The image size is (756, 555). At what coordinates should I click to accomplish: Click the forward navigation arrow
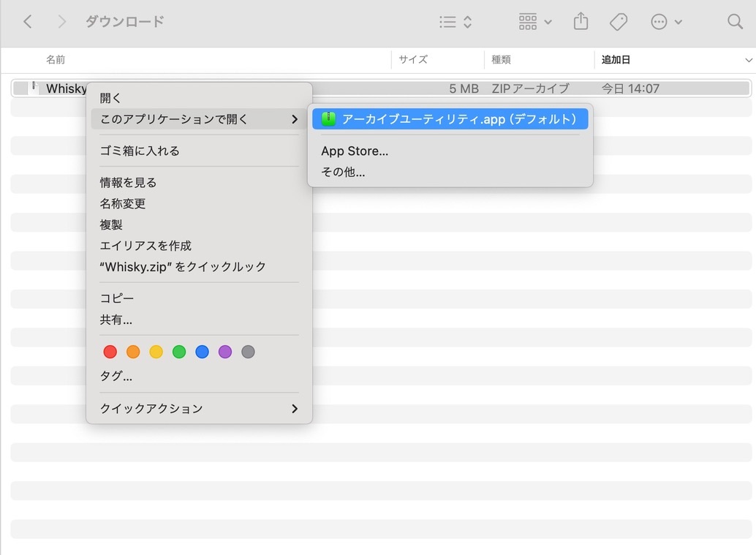coord(62,21)
